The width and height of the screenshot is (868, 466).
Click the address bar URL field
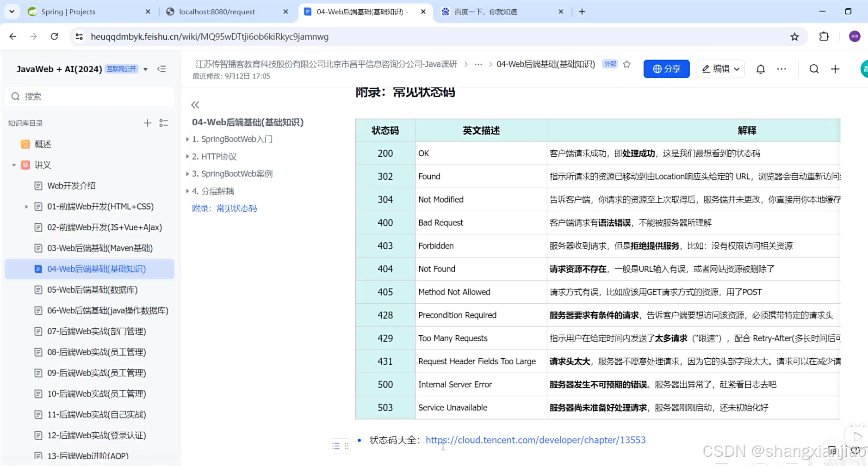(x=210, y=37)
